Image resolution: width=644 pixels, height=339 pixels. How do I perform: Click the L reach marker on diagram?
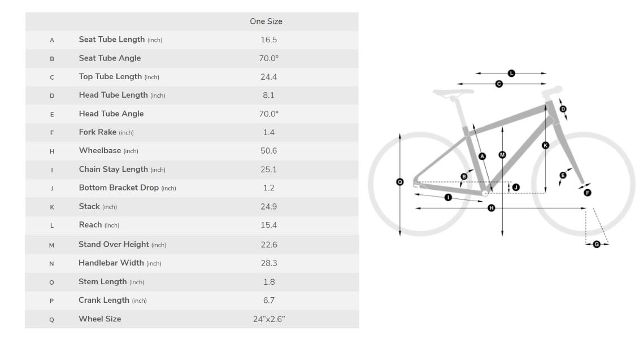(511, 73)
